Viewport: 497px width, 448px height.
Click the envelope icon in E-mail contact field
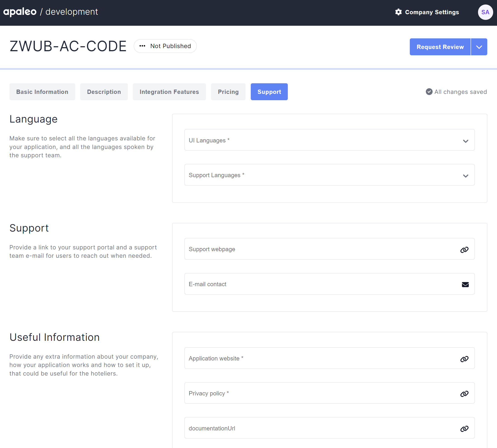(465, 285)
